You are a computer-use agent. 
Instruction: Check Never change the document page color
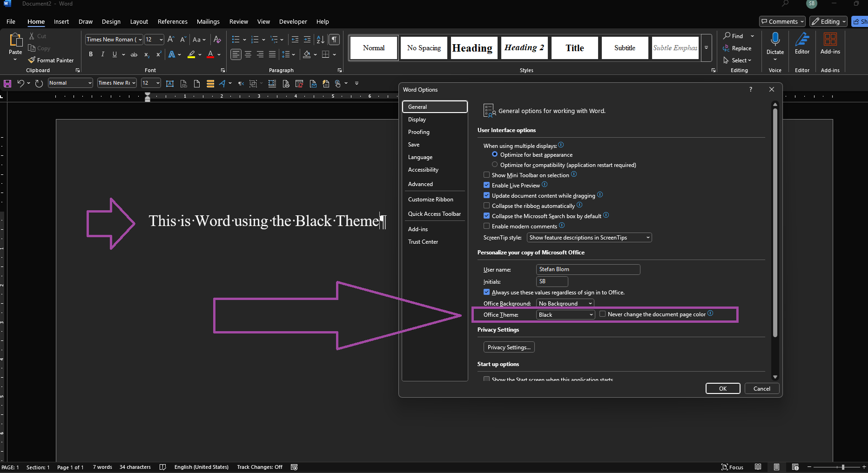pyautogui.click(x=603, y=314)
